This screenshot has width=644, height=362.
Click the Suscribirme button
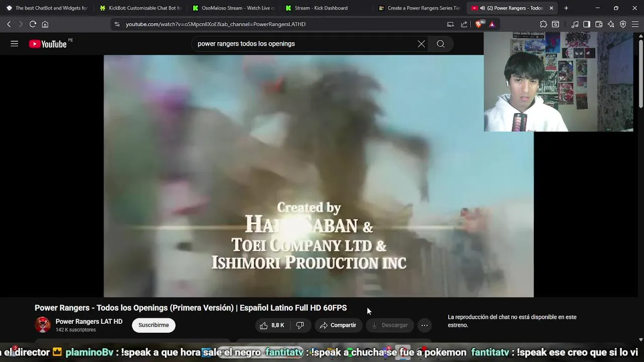point(153,325)
